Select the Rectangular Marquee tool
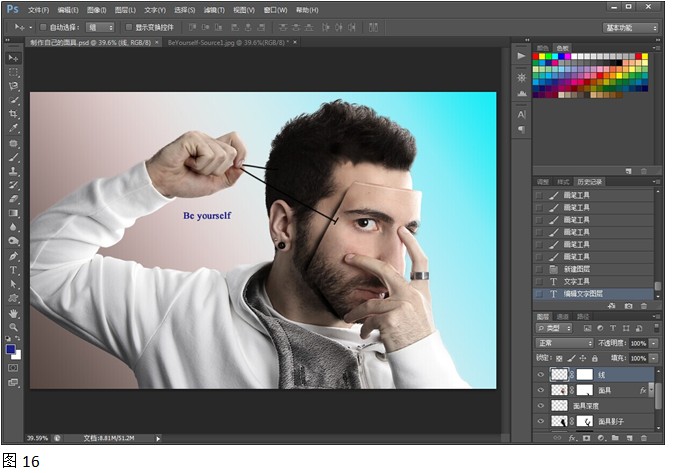 tap(13, 72)
